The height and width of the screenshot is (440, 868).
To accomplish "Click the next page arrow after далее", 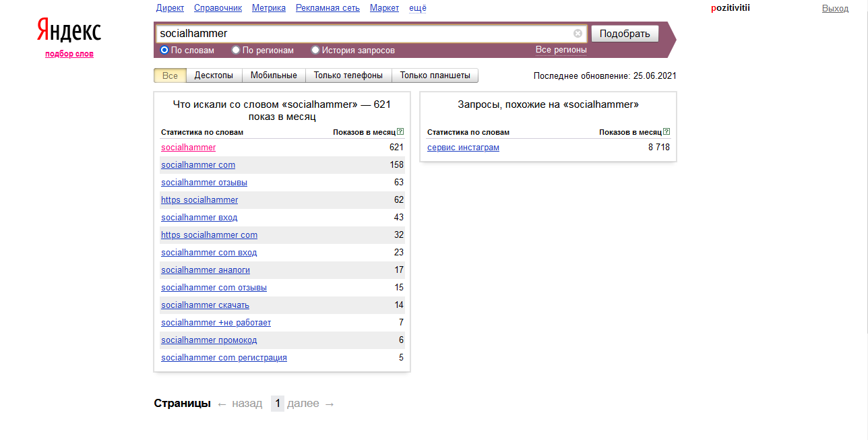I will [x=330, y=404].
